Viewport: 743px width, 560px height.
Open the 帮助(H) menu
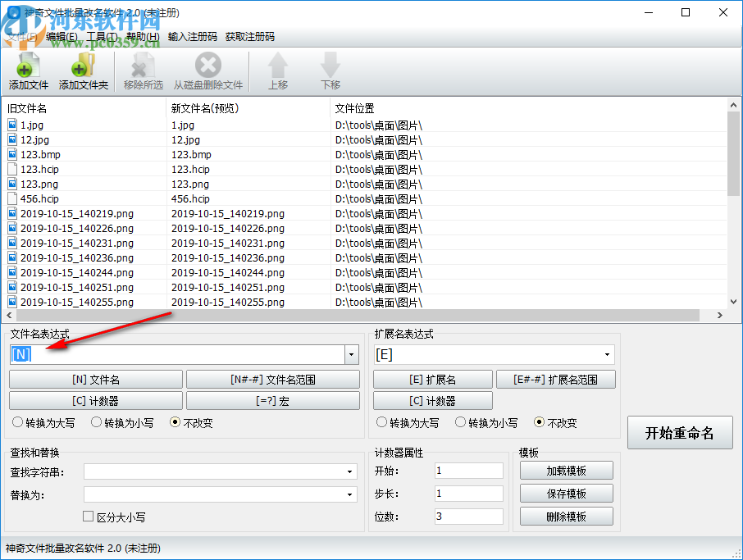(x=143, y=36)
